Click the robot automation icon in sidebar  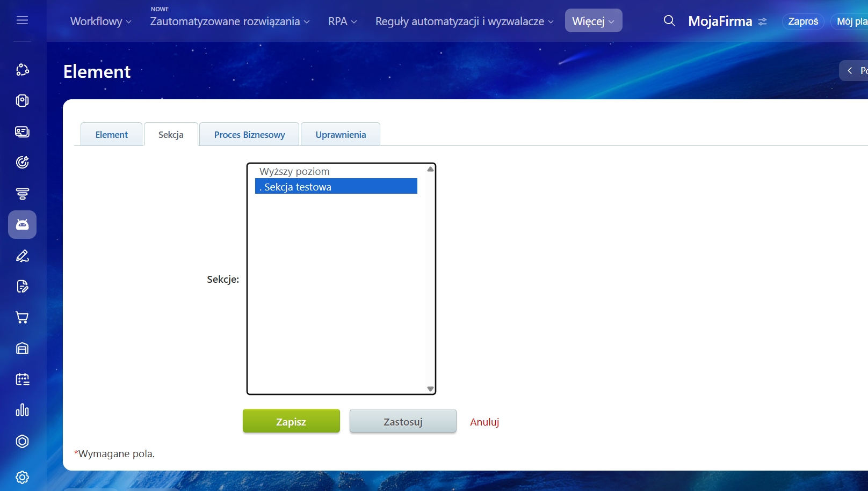(x=22, y=224)
